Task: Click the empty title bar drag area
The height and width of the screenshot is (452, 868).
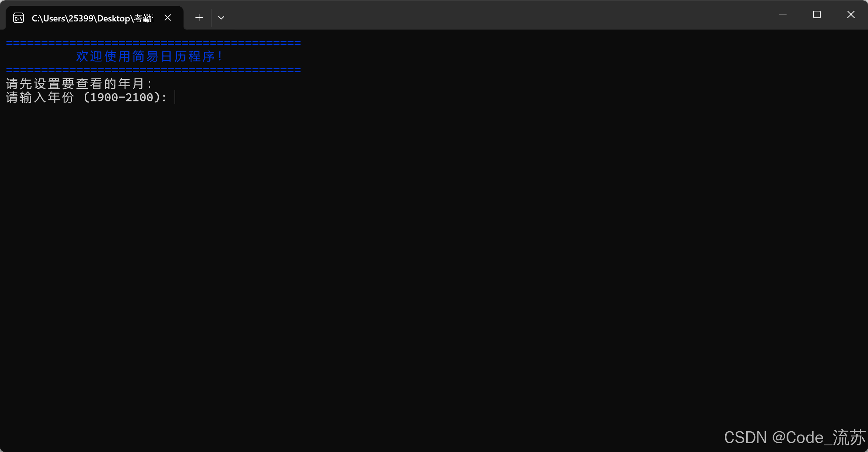Action: 481,15
